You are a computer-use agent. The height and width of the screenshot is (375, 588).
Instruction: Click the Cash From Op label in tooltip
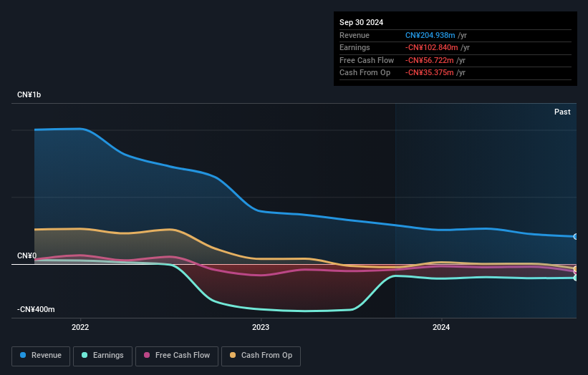pyautogui.click(x=365, y=73)
